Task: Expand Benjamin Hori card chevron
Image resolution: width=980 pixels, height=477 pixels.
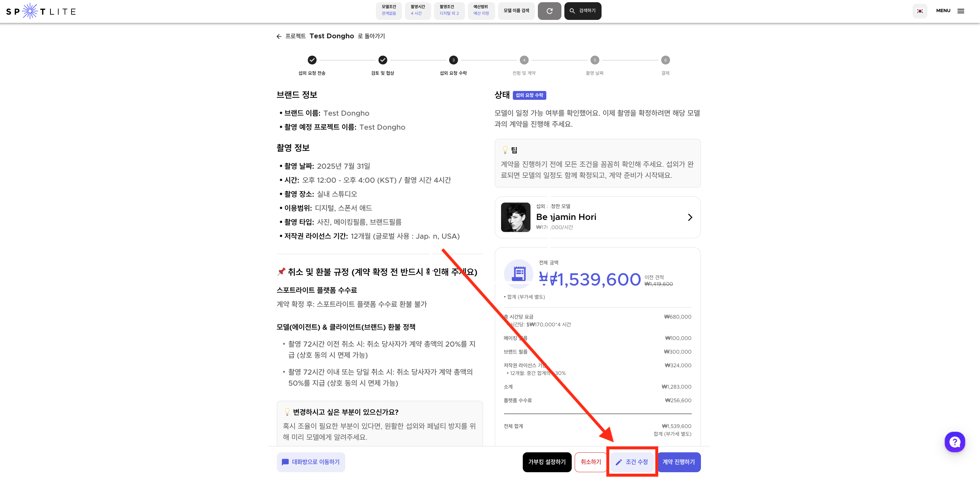Action: [690, 217]
